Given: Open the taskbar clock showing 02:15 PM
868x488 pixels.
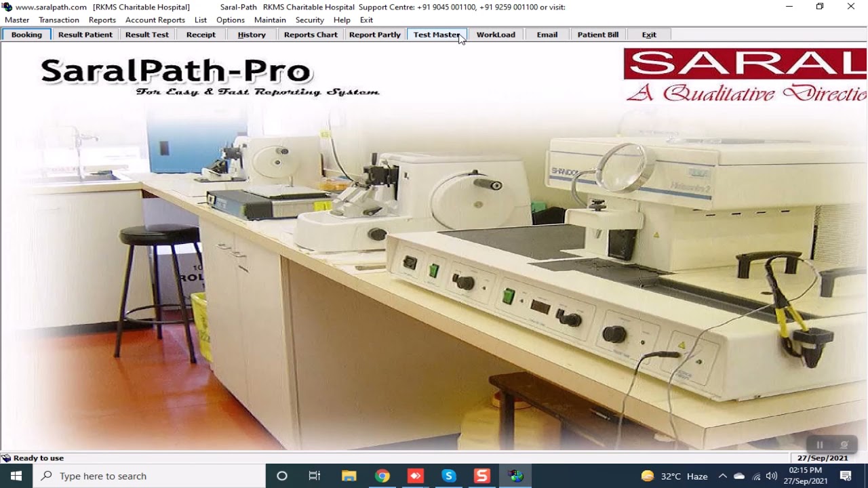Looking at the screenshot, I should [805, 476].
